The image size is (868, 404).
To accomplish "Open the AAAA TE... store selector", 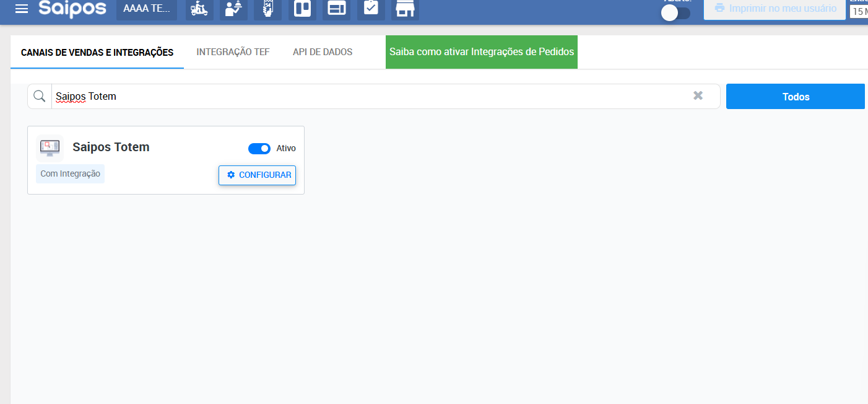I will [147, 9].
